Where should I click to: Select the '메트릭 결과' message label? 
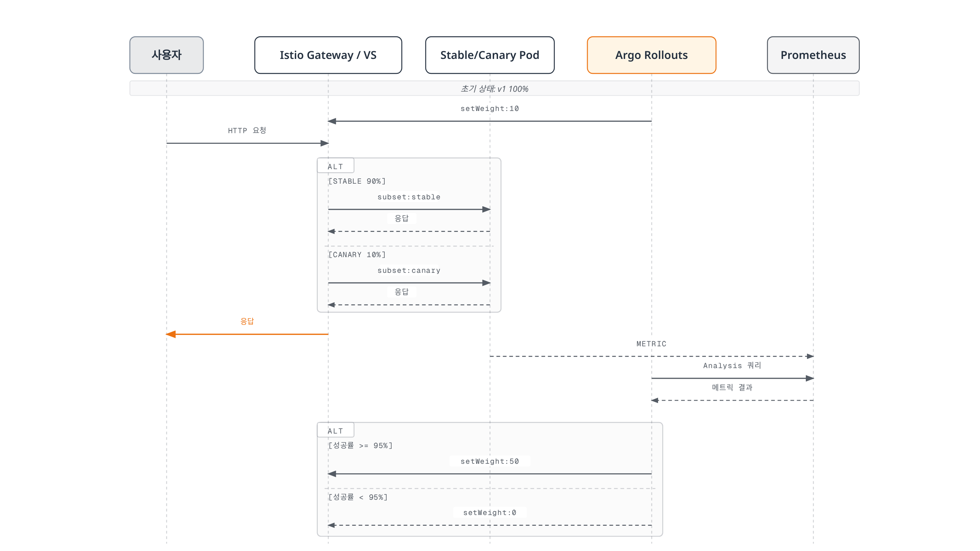coord(732,388)
